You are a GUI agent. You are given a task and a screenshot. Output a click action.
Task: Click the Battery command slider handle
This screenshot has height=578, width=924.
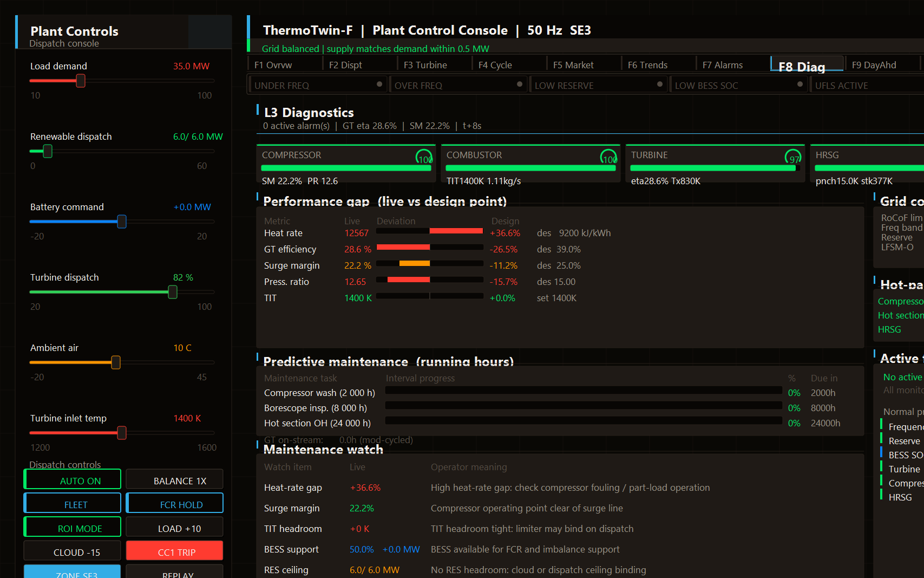(x=122, y=222)
